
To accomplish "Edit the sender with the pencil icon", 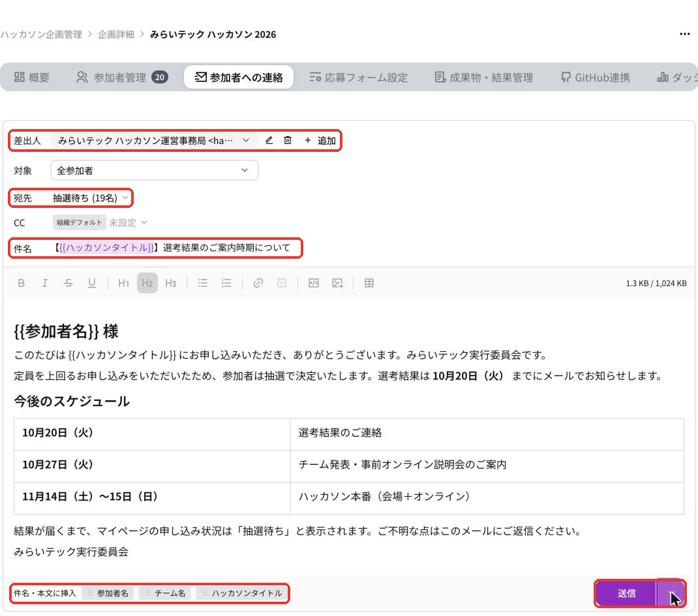I will point(269,141).
